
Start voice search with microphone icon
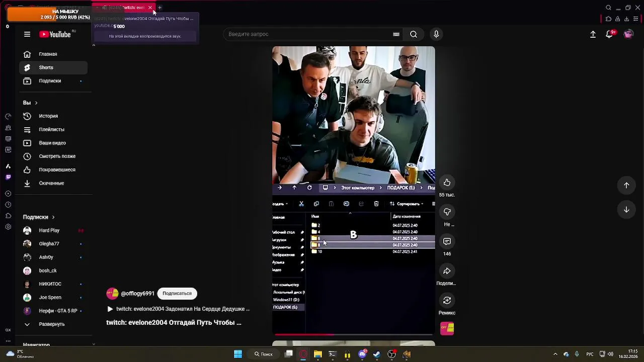tap(436, 34)
